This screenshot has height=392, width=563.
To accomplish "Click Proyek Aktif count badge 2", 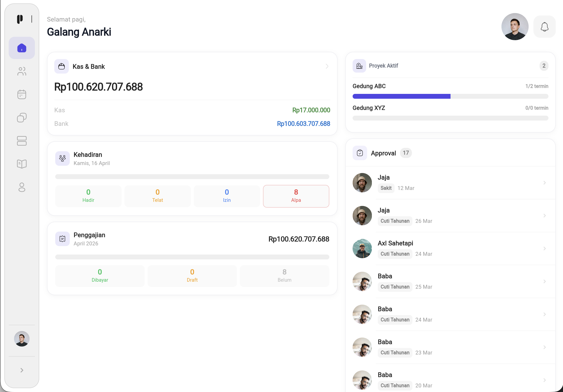I will 544,66.
